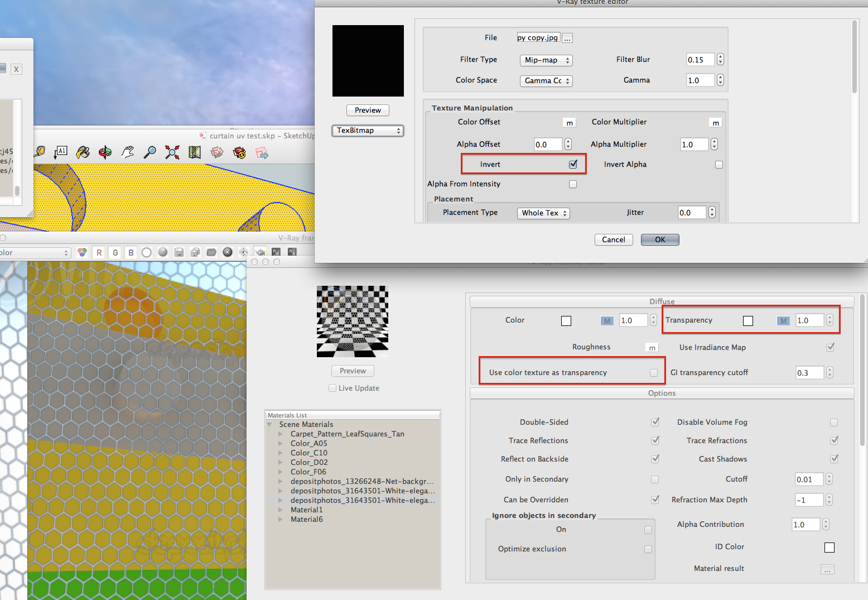Click the Get Models icon
The height and width of the screenshot is (600, 868).
(x=217, y=152)
